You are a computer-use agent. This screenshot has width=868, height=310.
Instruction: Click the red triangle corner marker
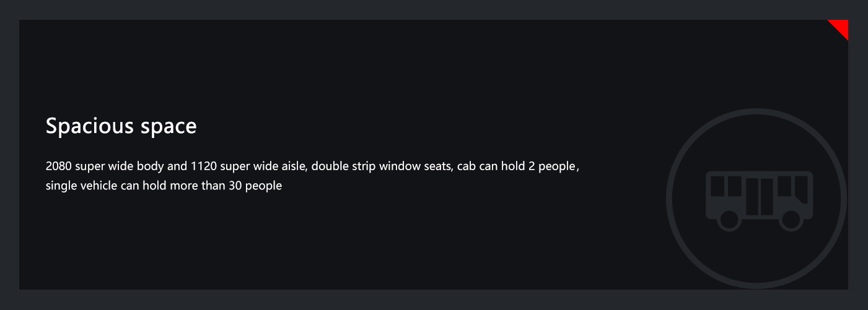pos(841,27)
